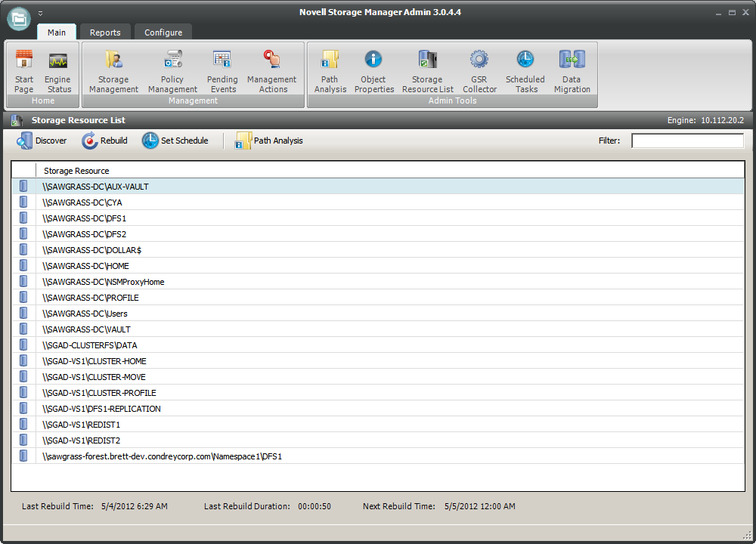Image resolution: width=756 pixels, height=544 pixels.
Task: Select \\SAWGRASS-DC\DFS1 row
Action: (x=378, y=218)
